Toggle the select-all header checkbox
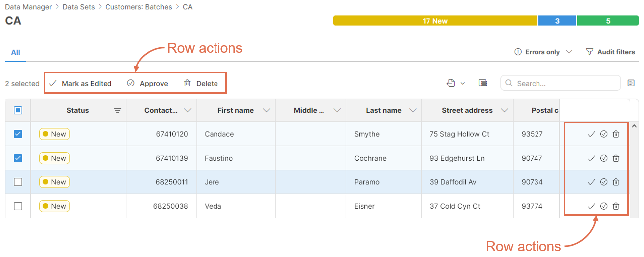The image size is (644, 257). tap(18, 110)
